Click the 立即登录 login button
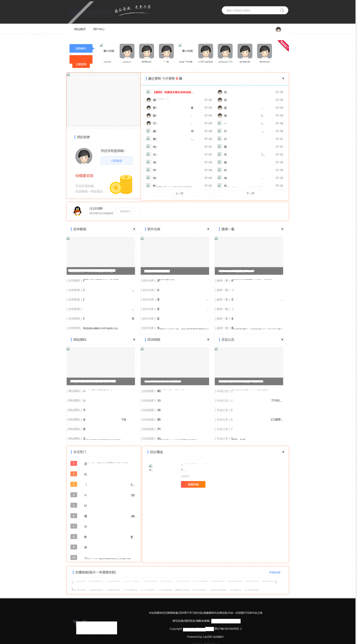Image resolution: width=357 pixels, height=644 pixels. click(116, 161)
